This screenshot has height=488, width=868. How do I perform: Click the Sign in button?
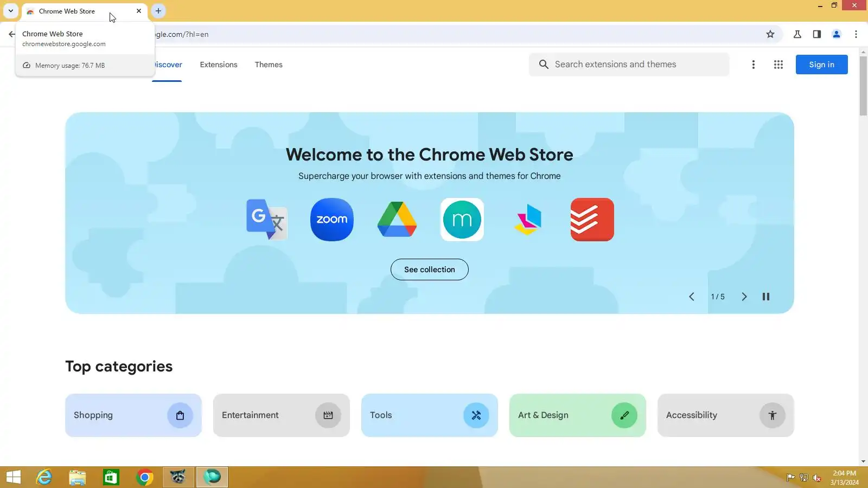tap(821, 65)
